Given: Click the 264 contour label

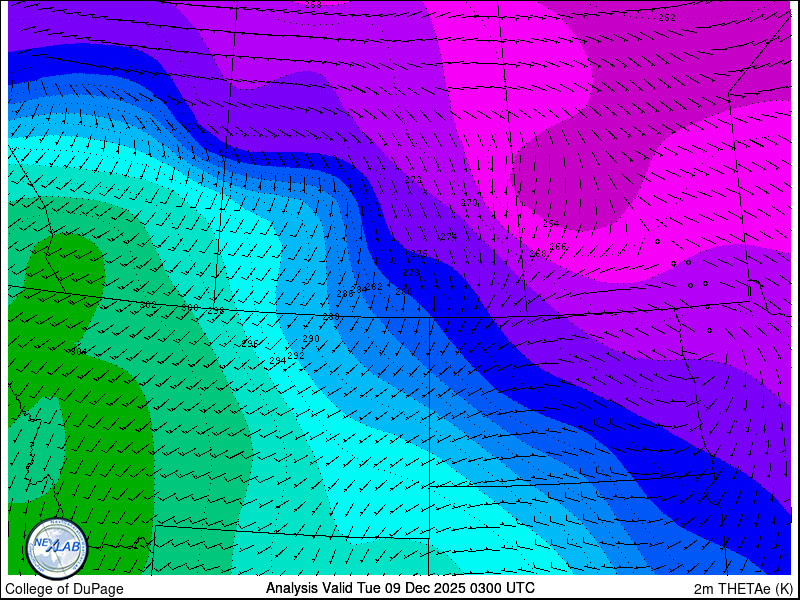Looking at the screenshot, I should pos(551,223).
